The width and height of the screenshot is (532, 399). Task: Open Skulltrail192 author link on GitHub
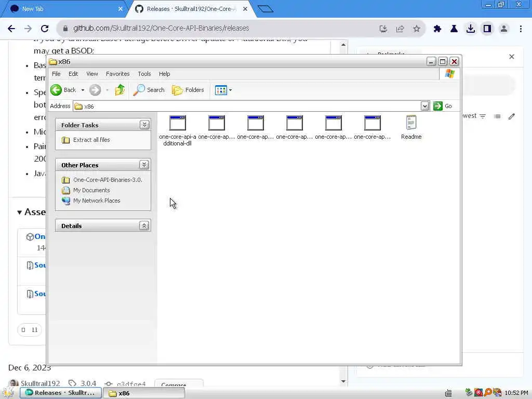tap(40, 383)
